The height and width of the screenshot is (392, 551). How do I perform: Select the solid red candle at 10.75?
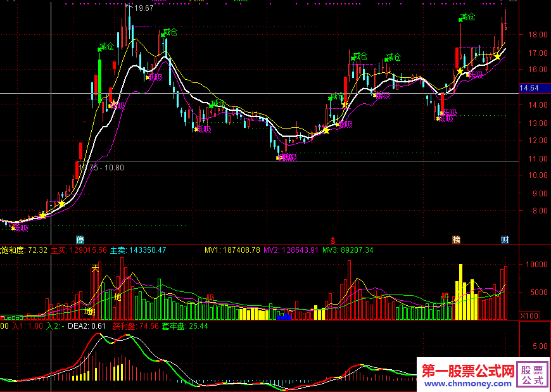click(x=77, y=170)
